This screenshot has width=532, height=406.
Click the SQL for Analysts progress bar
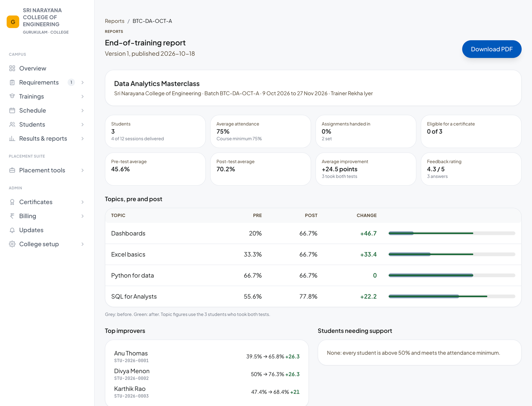[x=452, y=296]
